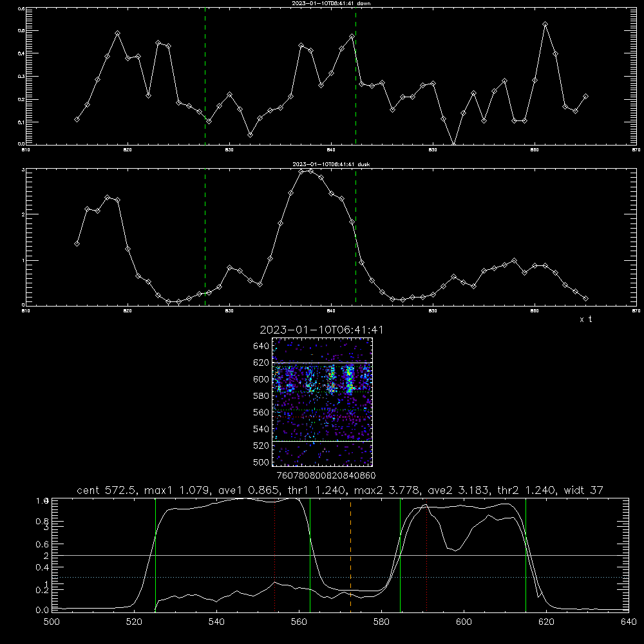Click the dusk plot title text

tap(332, 164)
